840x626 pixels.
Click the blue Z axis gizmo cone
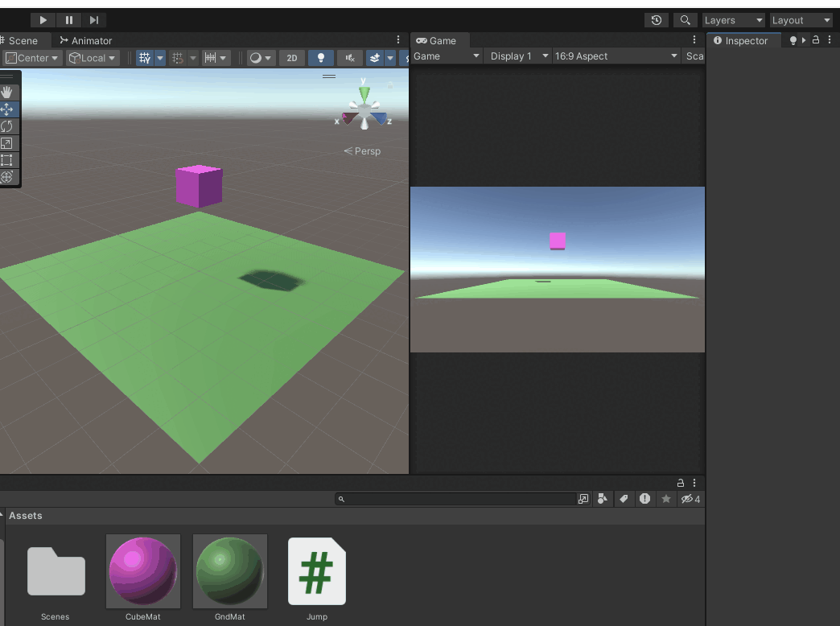coord(380,117)
